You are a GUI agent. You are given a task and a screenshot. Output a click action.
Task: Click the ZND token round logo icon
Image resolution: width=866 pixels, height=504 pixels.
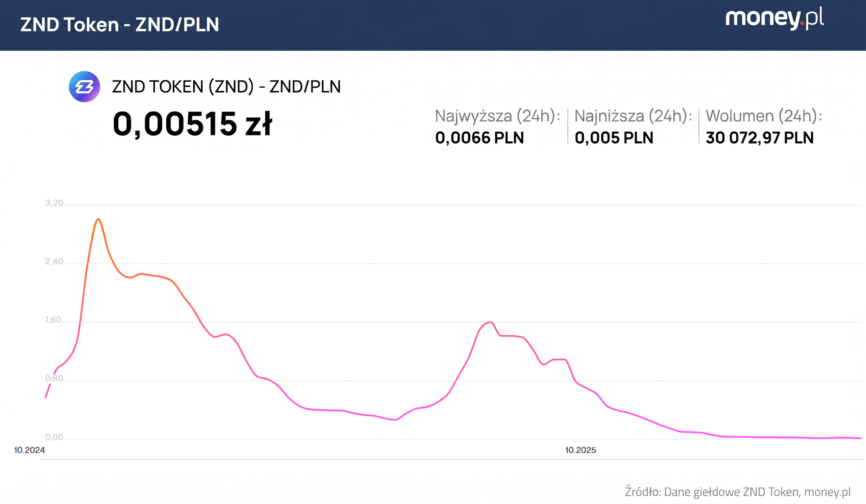tap(84, 86)
